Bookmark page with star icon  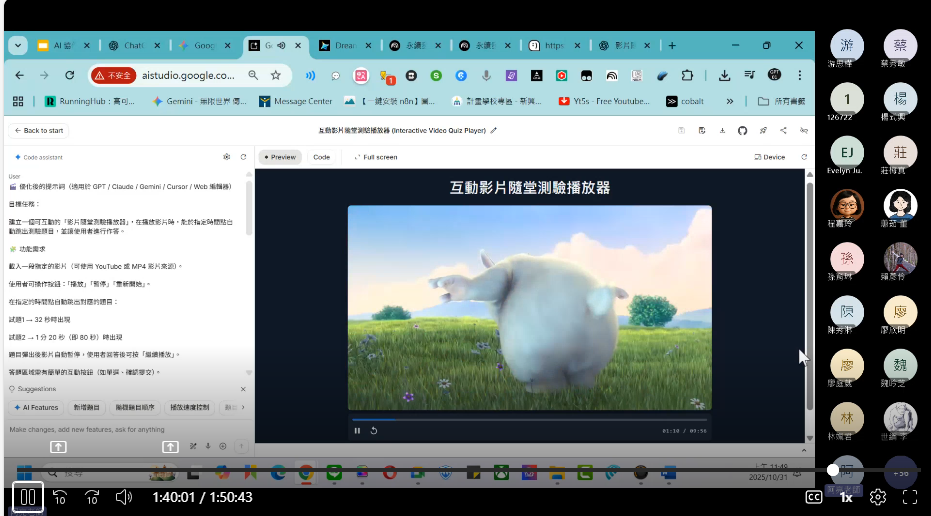pyautogui.click(x=276, y=75)
